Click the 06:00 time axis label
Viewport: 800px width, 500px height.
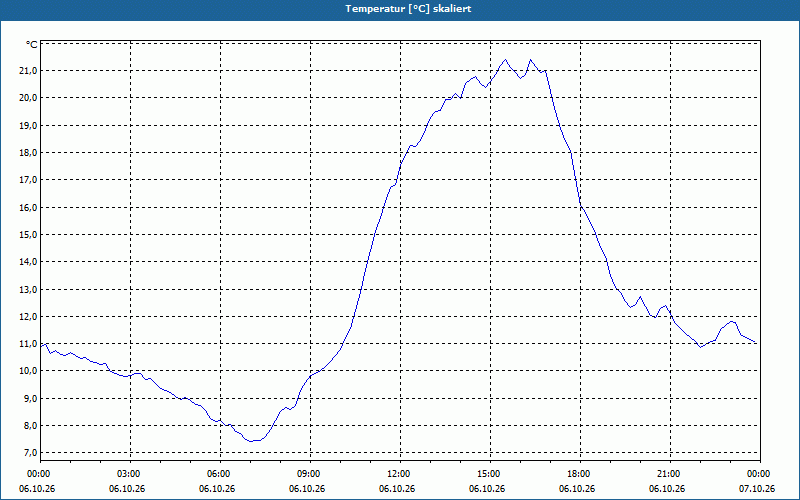coord(220,474)
